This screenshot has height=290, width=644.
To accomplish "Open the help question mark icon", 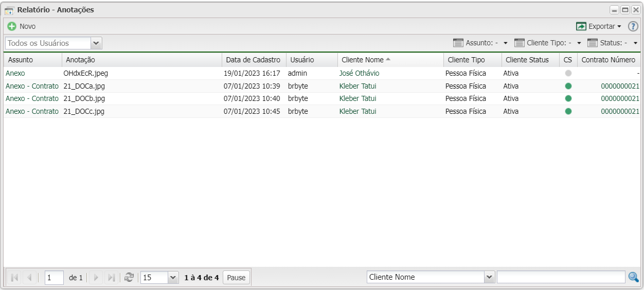I will tap(633, 26).
